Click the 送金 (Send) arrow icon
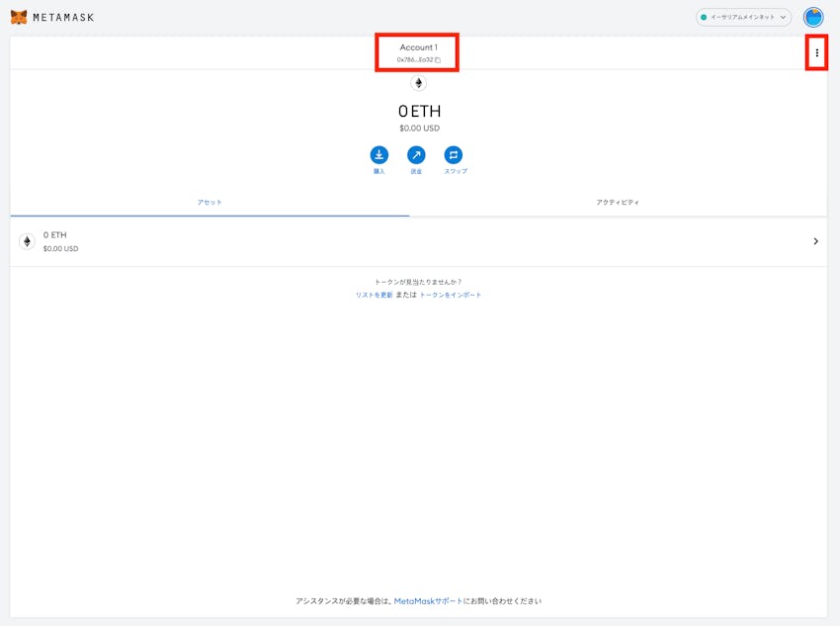840x626 pixels. point(416,155)
